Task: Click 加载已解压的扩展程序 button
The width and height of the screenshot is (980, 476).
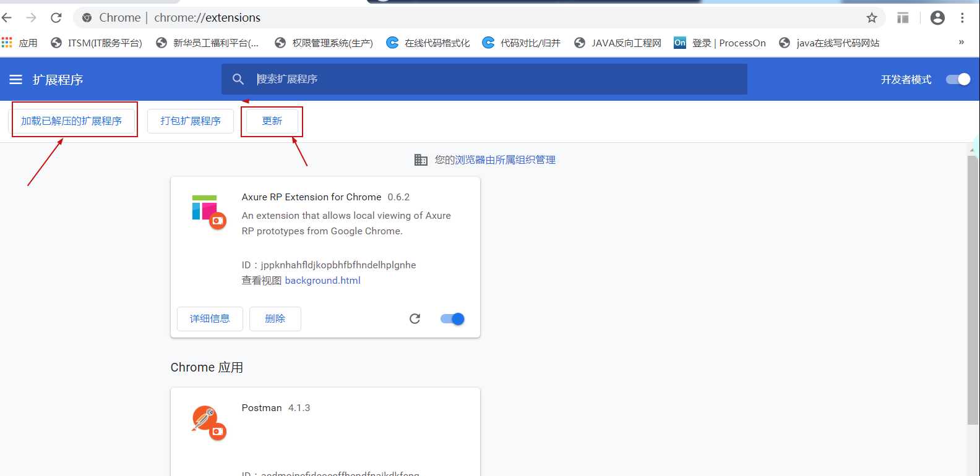Action: tap(72, 121)
